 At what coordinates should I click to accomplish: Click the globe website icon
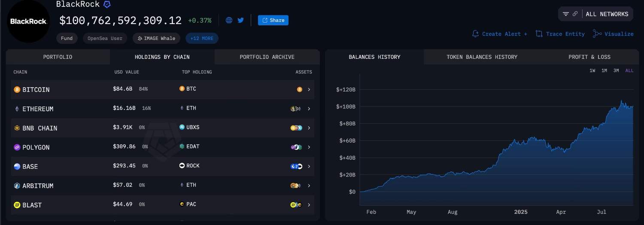229,20
